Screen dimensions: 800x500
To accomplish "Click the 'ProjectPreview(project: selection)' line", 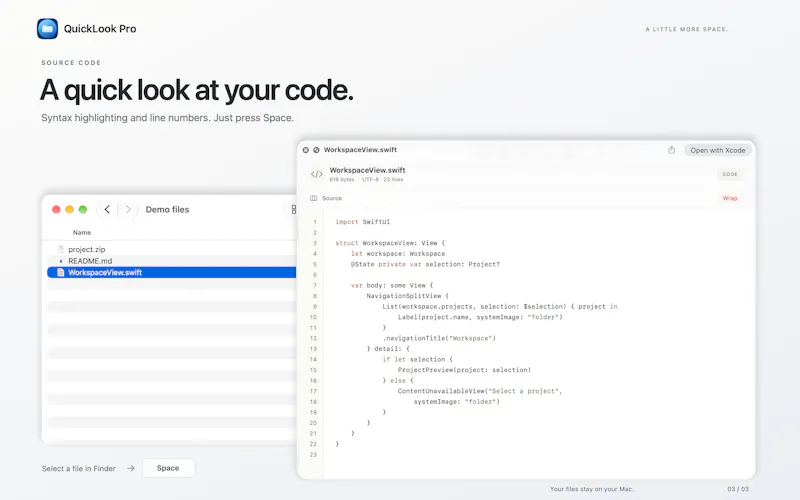I will point(464,370).
